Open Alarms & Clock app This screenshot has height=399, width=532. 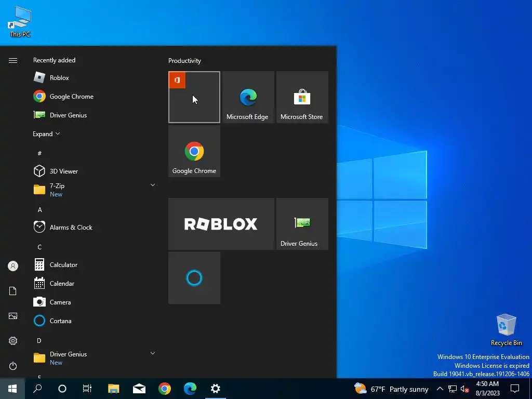(94, 228)
